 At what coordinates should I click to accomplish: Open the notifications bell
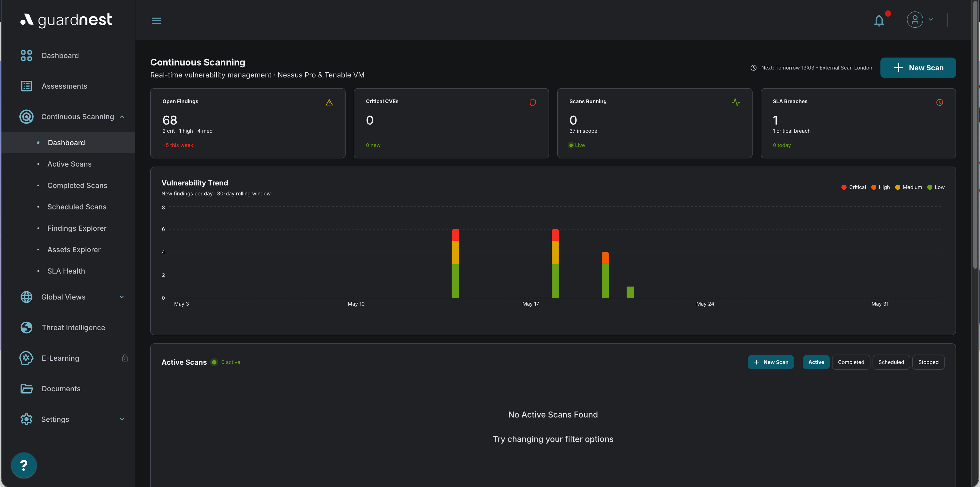coord(879,20)
